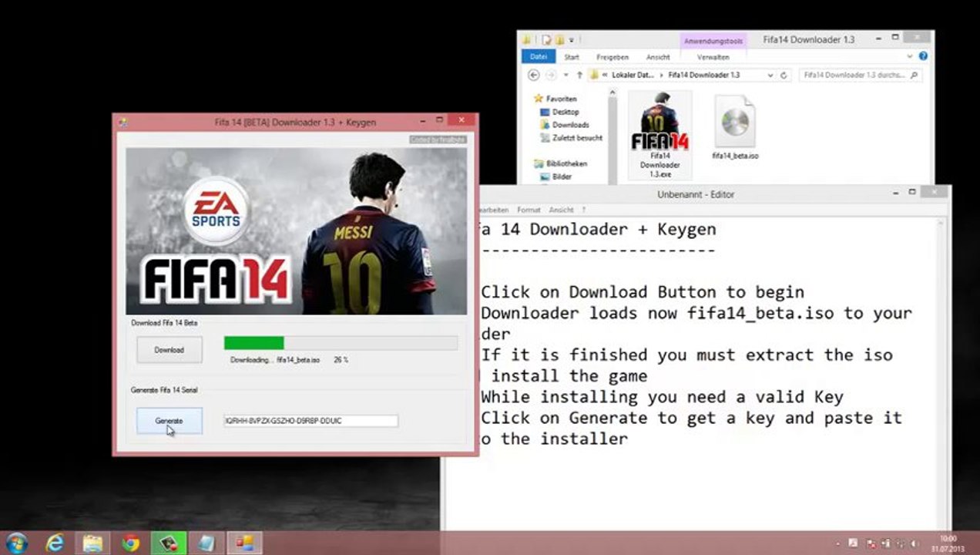Open the recent locations dropdown in Explorer
Viewport: 980px width, 555px height.
click(566, 75)
